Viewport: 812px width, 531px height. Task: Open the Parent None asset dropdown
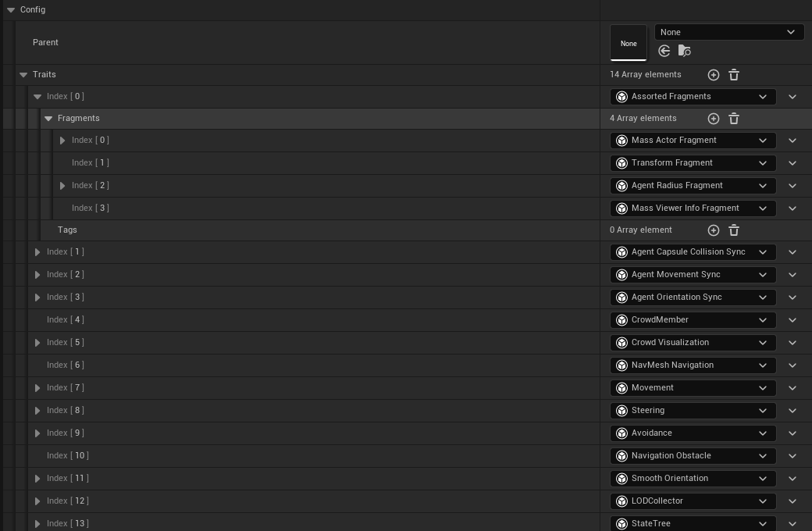pos(729,32)
